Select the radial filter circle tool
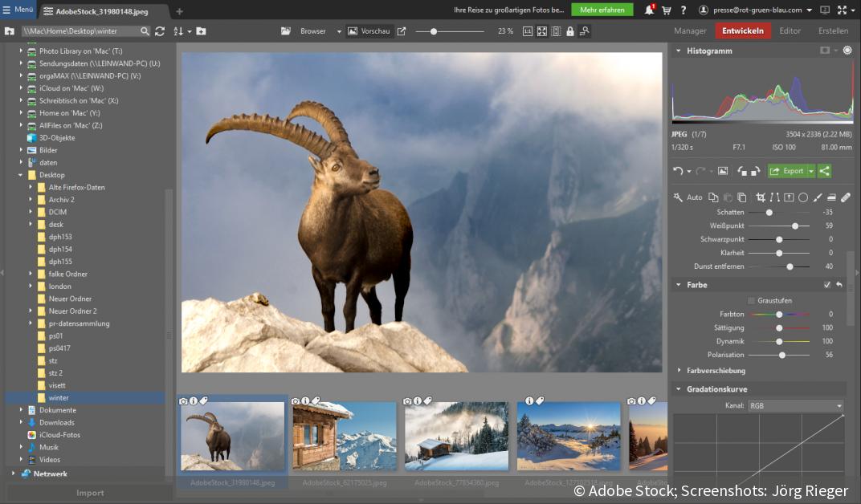This screenshot has width=861, height=504. coord(803,197)
